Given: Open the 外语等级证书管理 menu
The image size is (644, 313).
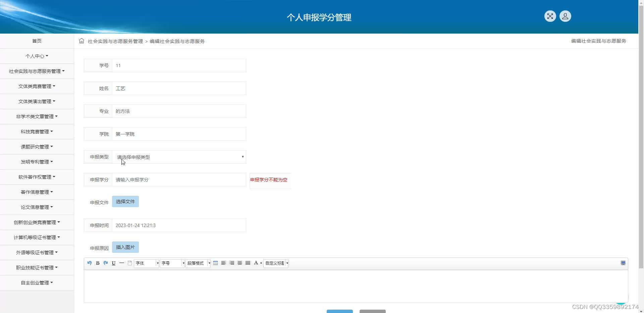Looking at the screenshot, I should coord(37,253).
